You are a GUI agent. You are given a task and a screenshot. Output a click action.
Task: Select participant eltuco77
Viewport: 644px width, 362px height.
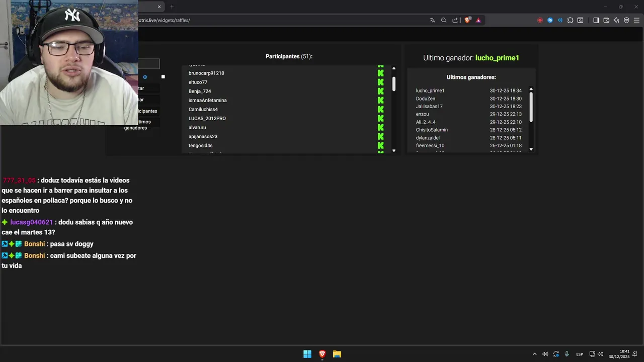pos(198,82)
